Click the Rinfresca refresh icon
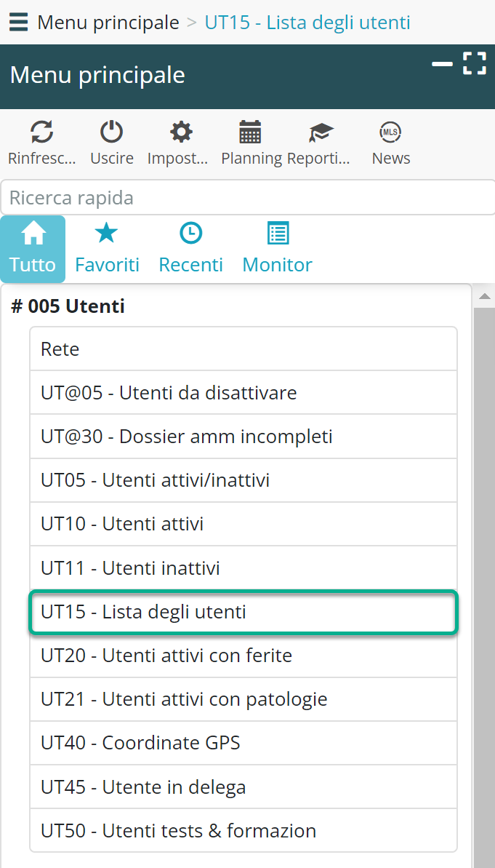This screenshot has width=495, height=868. click(x=41, y=132)
